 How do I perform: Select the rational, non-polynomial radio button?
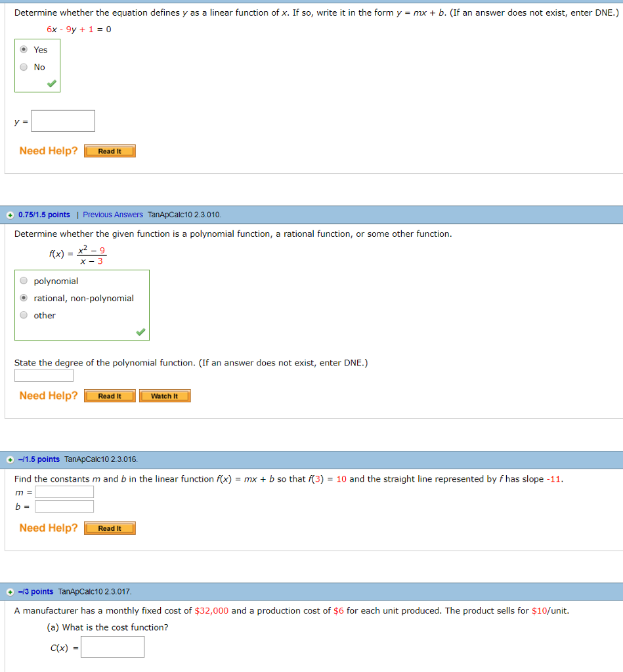coord(23,298)
